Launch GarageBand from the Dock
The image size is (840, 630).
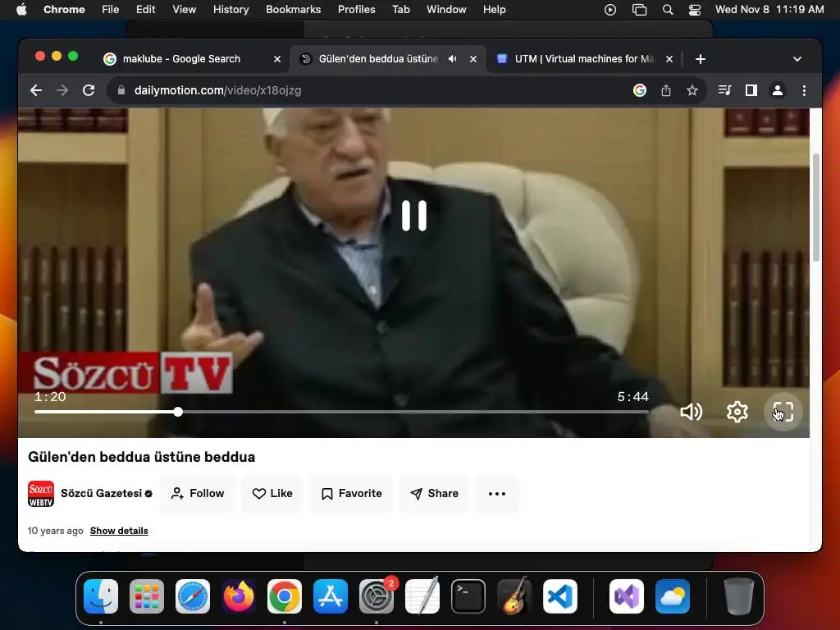coord(514,596)
